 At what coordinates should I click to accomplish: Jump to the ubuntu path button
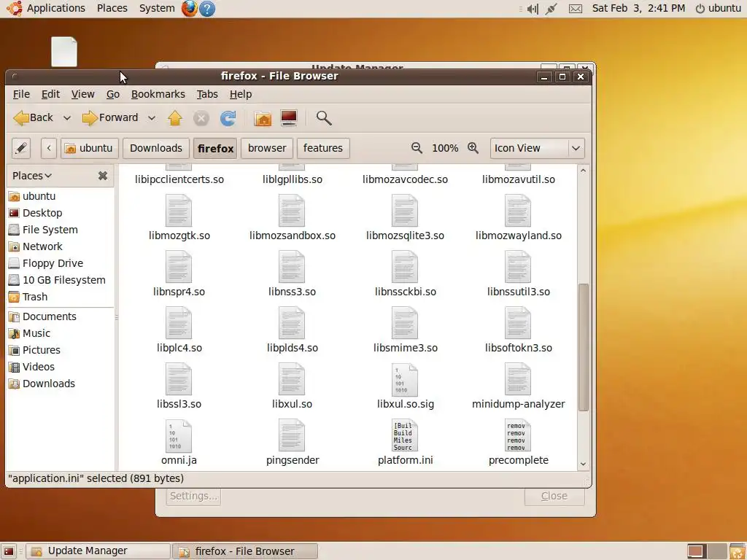tap(89, 148)
